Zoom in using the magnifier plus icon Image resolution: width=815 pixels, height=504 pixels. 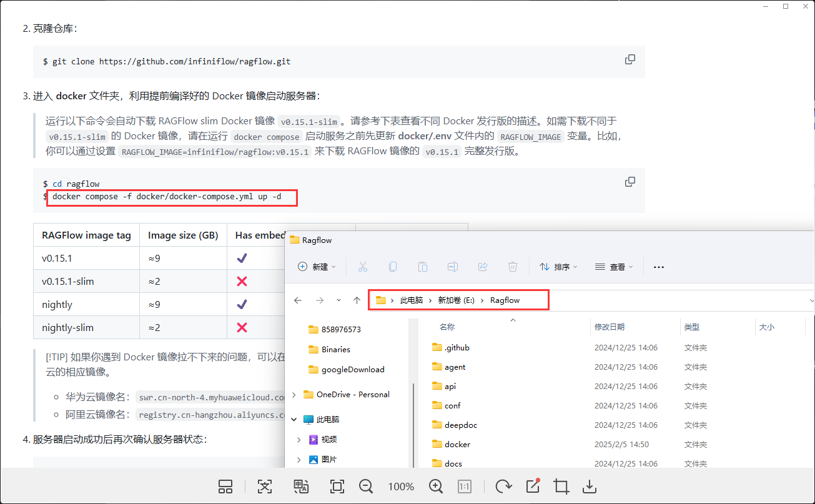pos(436,487)
